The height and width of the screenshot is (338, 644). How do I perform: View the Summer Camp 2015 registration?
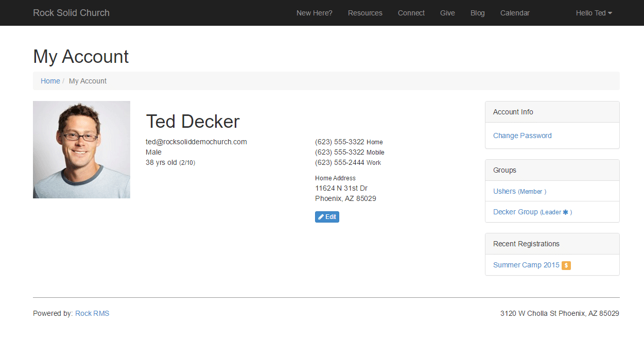526,265
